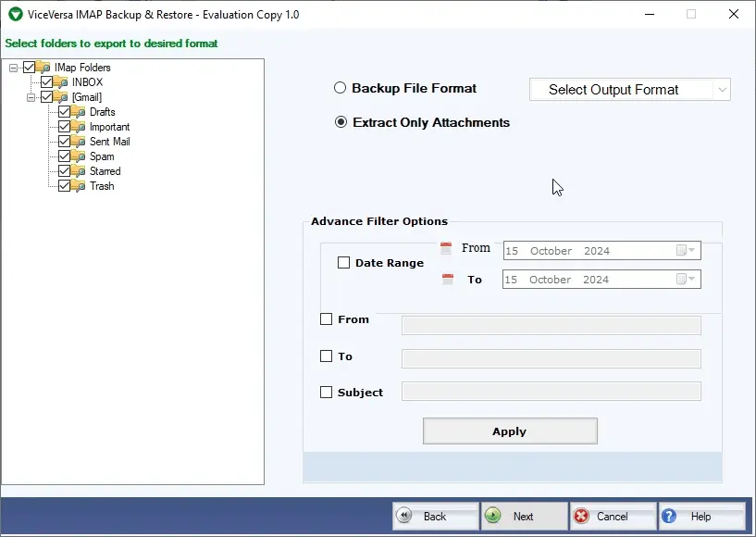Click the Spam folder icon
Image resolution: width=756 pixels, height=537 pixels.
click(78, 156)
